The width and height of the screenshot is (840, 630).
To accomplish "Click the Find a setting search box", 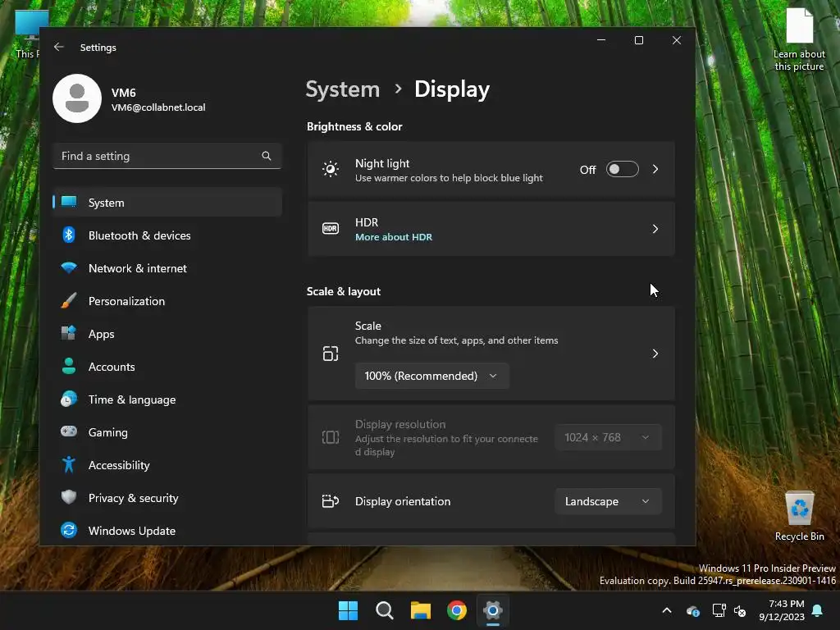I will pos(167,156).
